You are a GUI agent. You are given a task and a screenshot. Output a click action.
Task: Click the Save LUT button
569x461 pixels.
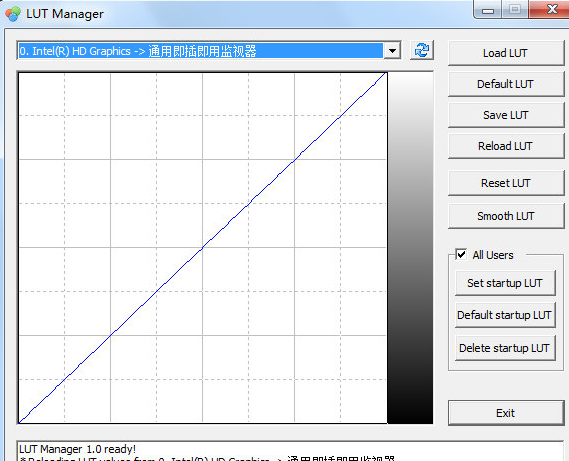pyautogui.click(x=506, y=115)
